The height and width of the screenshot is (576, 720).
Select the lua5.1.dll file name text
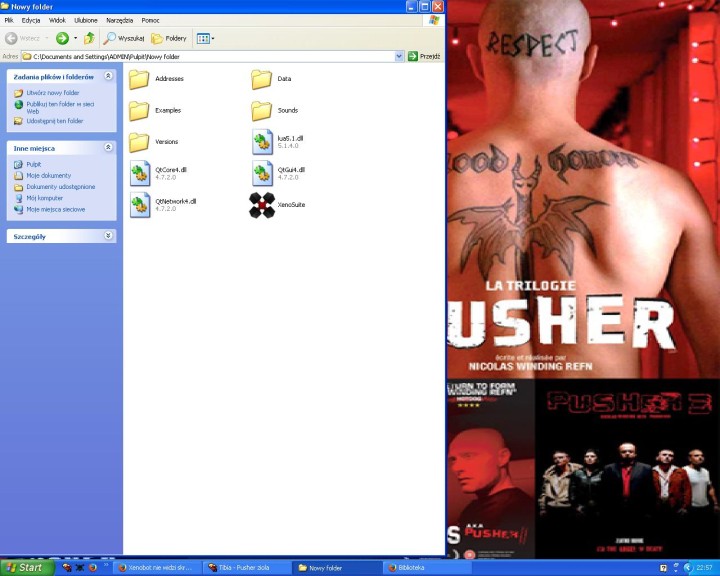click(x=290, y=138)
